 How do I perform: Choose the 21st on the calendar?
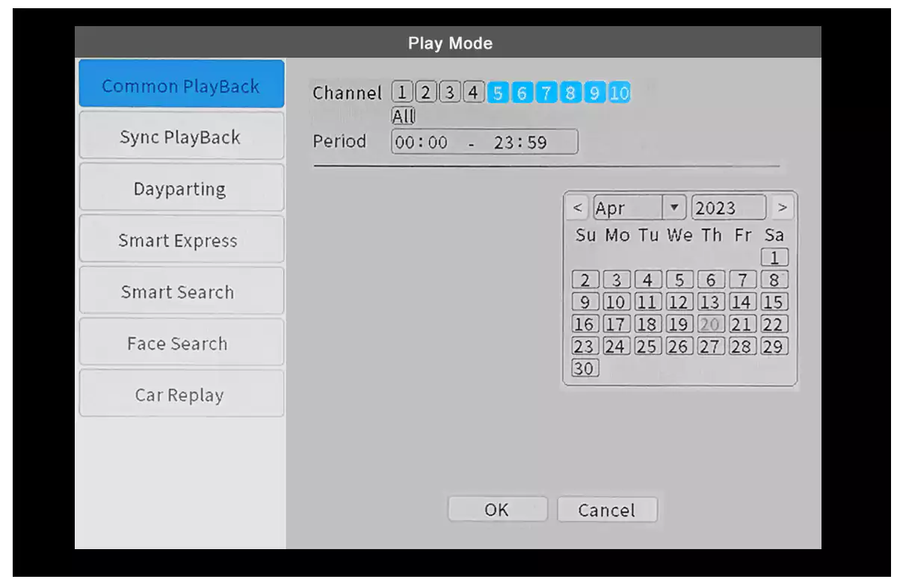click(x=742, y=324)
